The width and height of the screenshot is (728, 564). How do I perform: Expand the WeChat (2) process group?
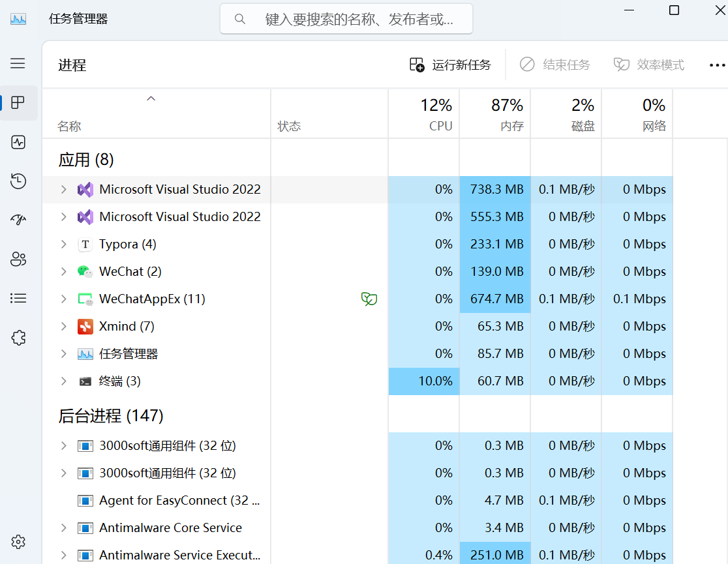[x=64, y=271]
